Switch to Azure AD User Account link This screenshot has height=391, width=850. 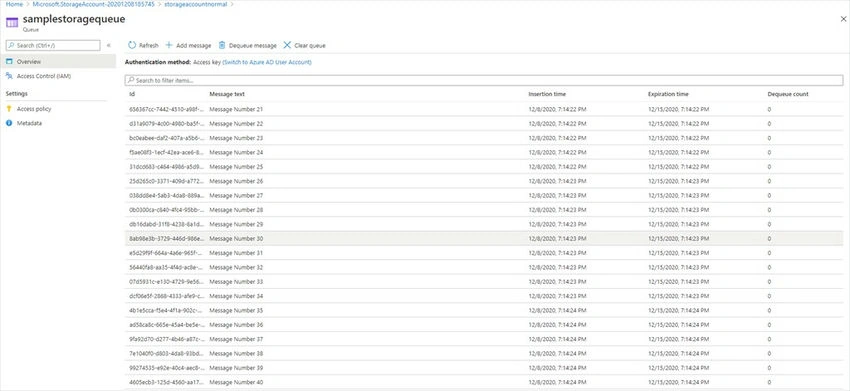point(267,62)
